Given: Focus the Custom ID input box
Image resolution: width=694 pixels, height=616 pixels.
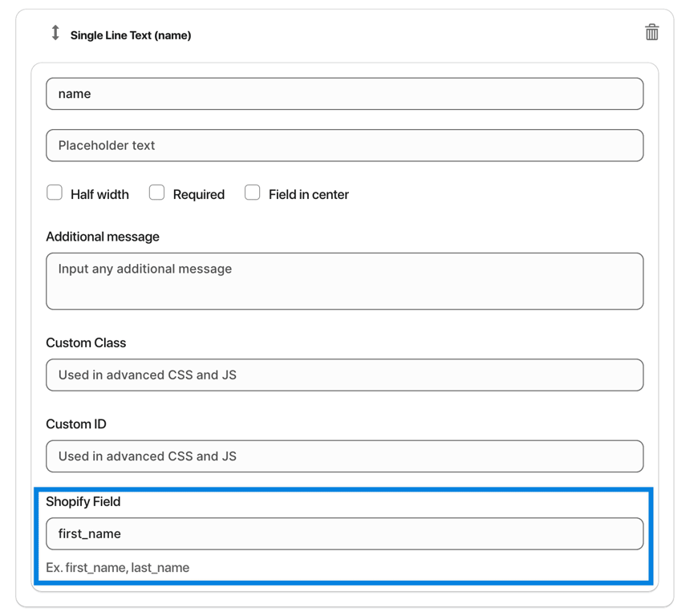Looking at the screenshot, I should pyautogui.click(x=345, y=456).
